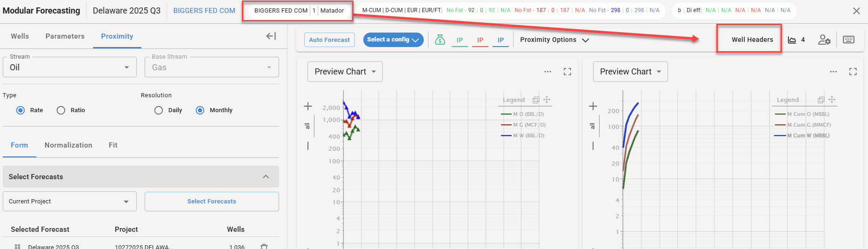Viewport: 868px width, 249px height.
Task: Open the Stream Oil dropdown
Action: (x=70, y=67)
